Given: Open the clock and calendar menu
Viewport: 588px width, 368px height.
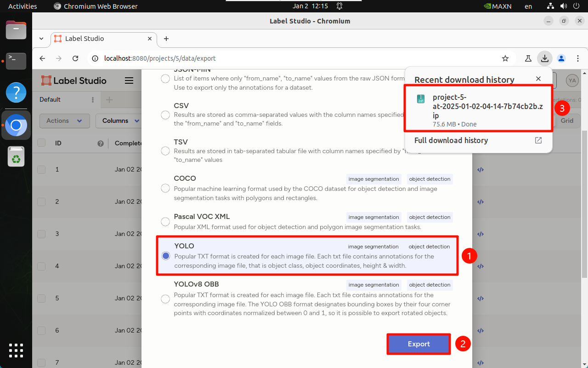Looking at the screenshot, I should pyautogui.click(x=311, y=6).
